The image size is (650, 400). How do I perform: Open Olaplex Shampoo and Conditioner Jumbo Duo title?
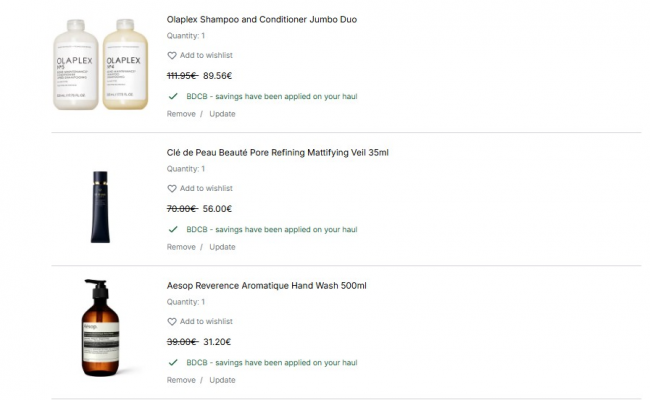(x=261, y=20)
